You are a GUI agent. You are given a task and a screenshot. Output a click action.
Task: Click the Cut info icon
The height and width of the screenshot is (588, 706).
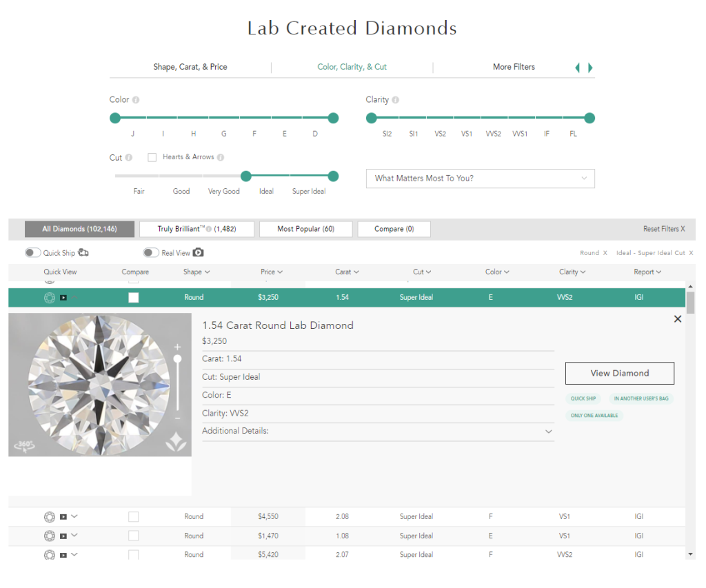click(130, 157)
